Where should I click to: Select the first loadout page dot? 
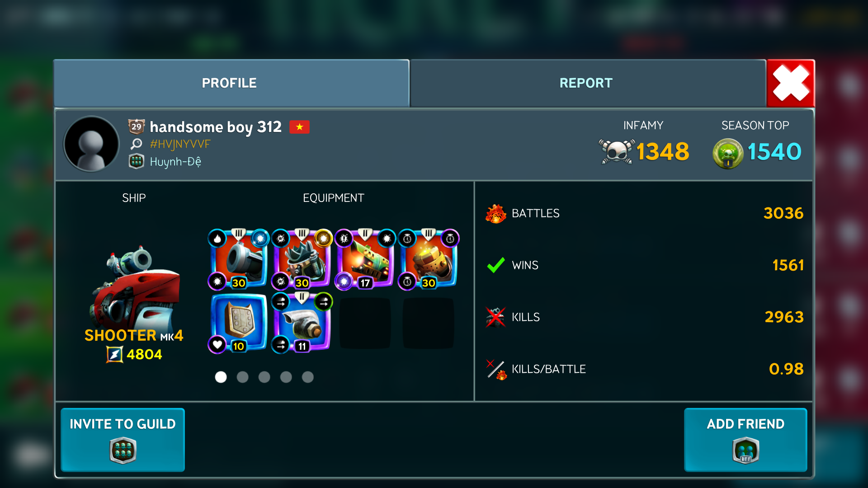[x=221, y=377]
